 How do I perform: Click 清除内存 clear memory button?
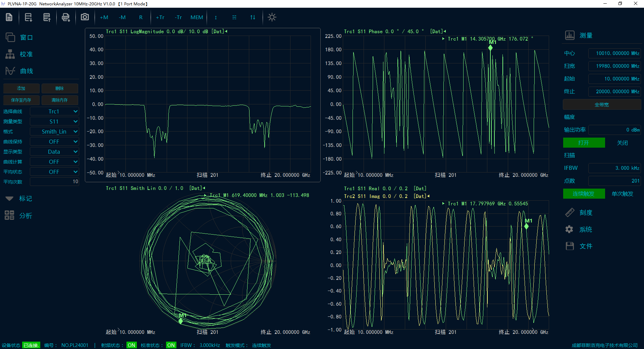coord(60,100)
